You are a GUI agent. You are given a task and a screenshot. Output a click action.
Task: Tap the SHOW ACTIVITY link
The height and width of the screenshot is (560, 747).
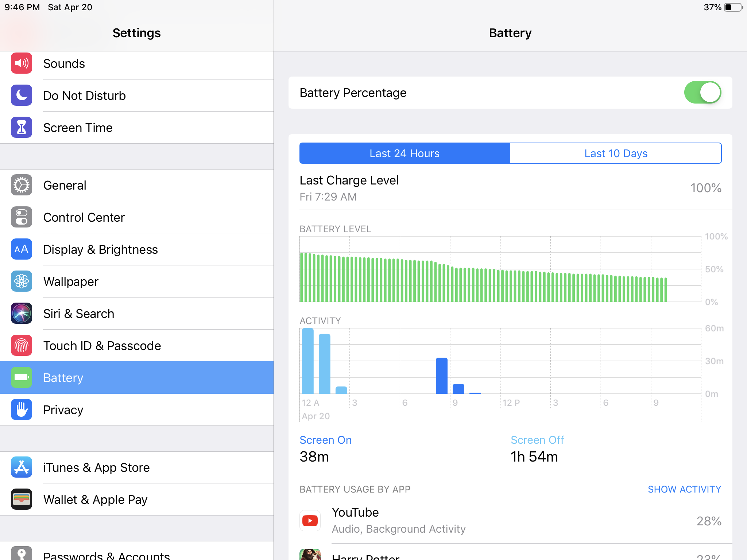click(684, 489)
